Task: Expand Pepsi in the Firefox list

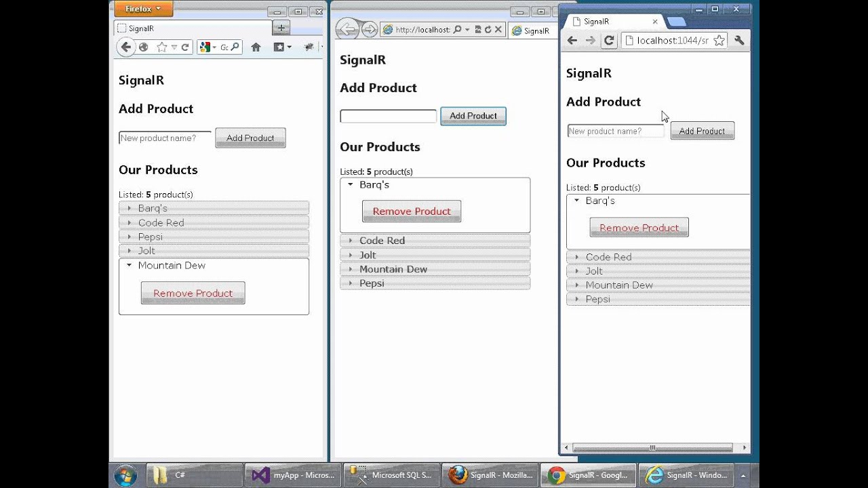Action: (x=214, y=237)
